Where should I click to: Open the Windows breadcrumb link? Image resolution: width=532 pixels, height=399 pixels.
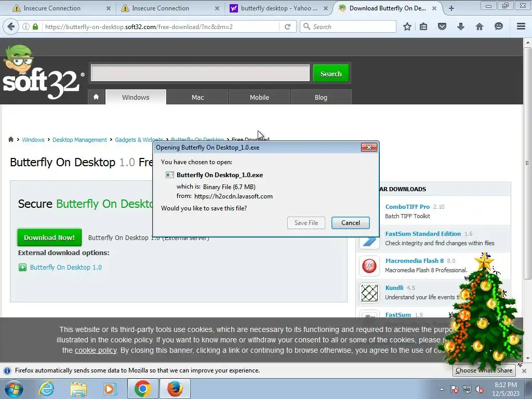pyautogui.click(x=33, y=140)
